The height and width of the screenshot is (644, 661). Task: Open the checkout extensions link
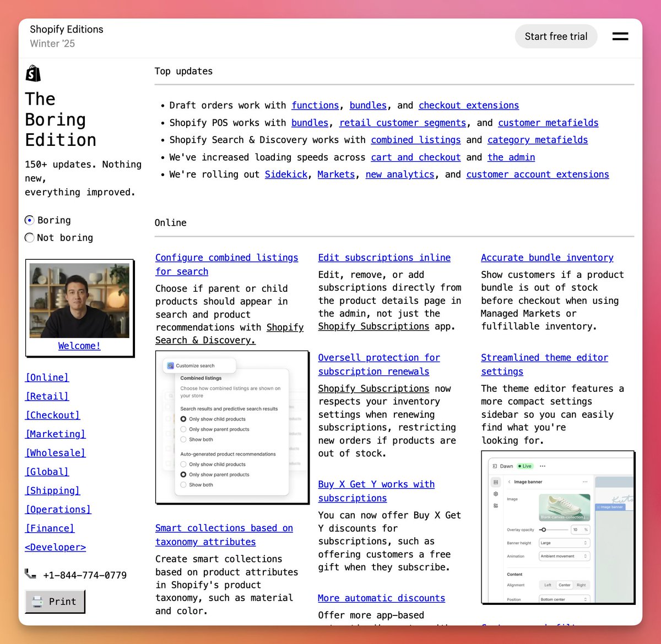click(x=469, y=105)
